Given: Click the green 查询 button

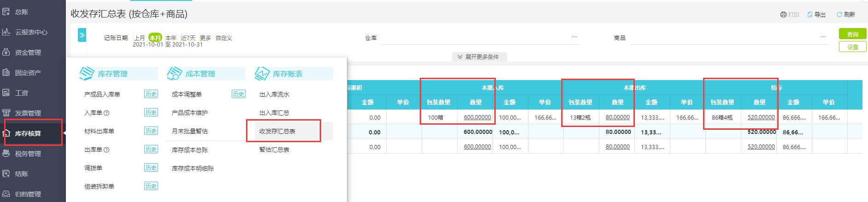Looking at the screenshot, I should click(852, 34).
